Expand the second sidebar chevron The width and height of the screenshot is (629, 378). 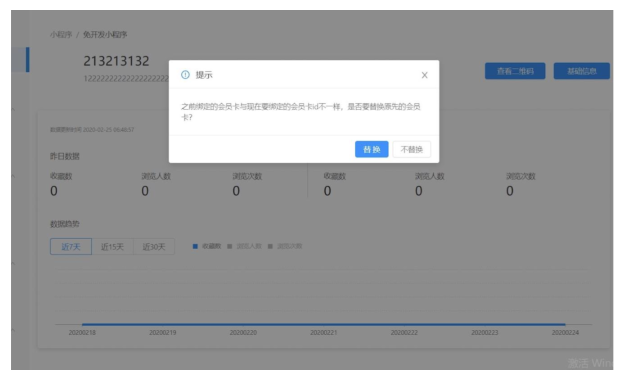(13, 176)
